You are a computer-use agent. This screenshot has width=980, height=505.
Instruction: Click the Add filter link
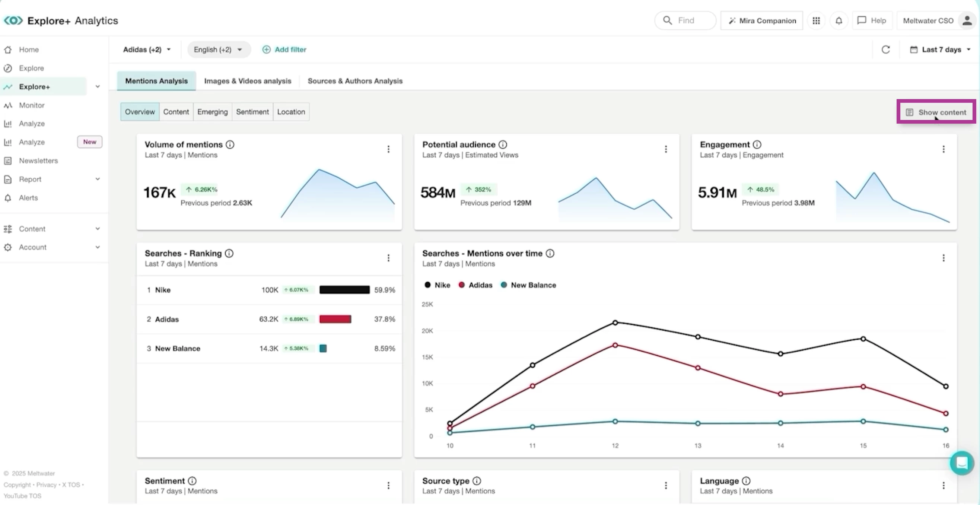click(x=284, y=50)
